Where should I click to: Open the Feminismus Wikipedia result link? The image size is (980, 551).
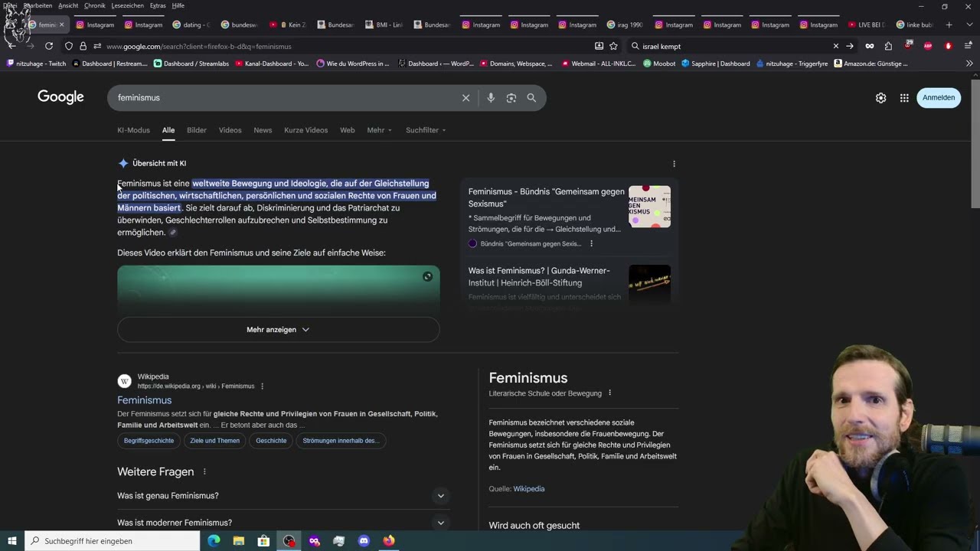pyautogui.click(x=144, y=400)
